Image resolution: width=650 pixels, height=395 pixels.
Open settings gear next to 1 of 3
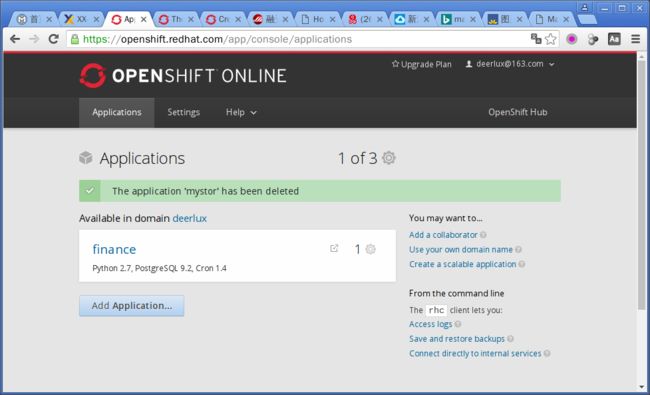click(x=389, y=158)
